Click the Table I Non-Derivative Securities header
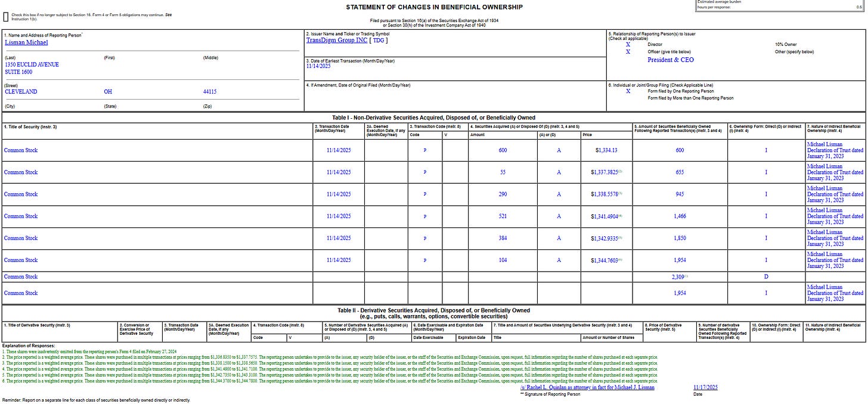This screenshot has height=404, width=868. [433, 118]
